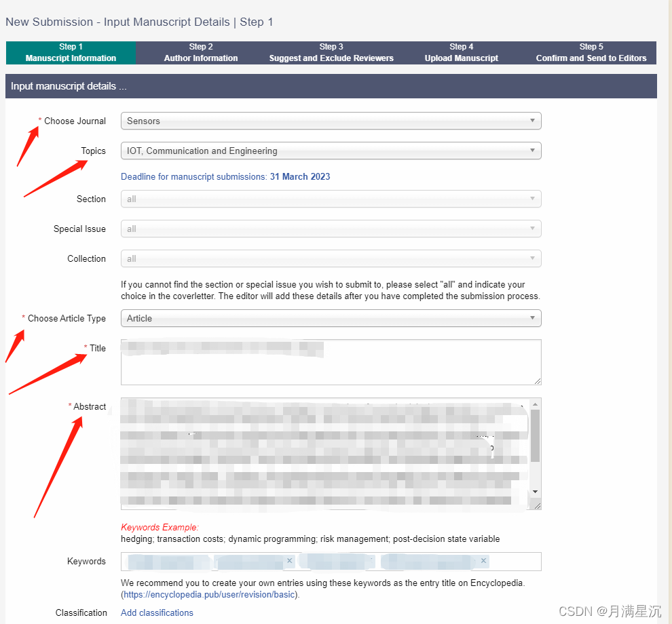The height and width of the screenshot is (624, 672).
Task: Remove the second keyword tag
Action: tap(290, 561)
